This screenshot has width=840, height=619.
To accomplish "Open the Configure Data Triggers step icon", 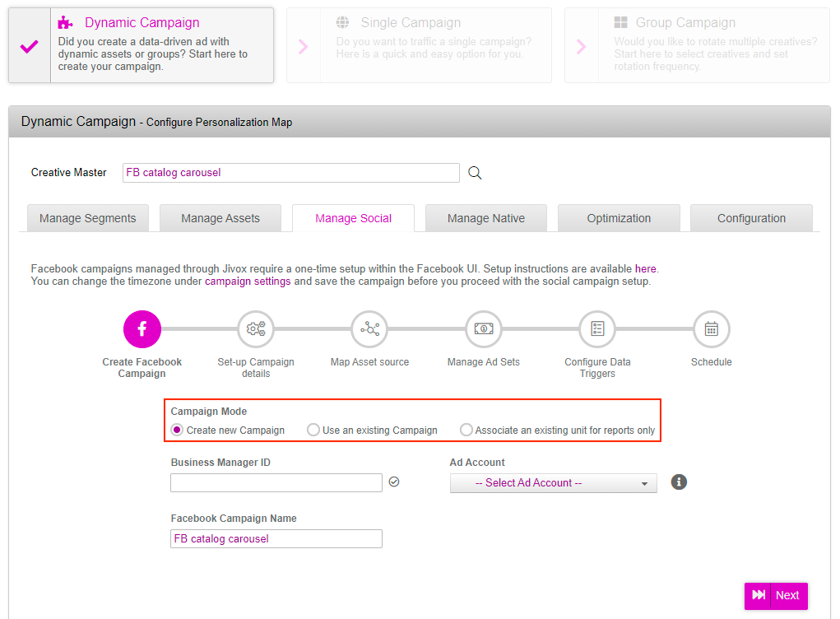I will pos(597,329).
